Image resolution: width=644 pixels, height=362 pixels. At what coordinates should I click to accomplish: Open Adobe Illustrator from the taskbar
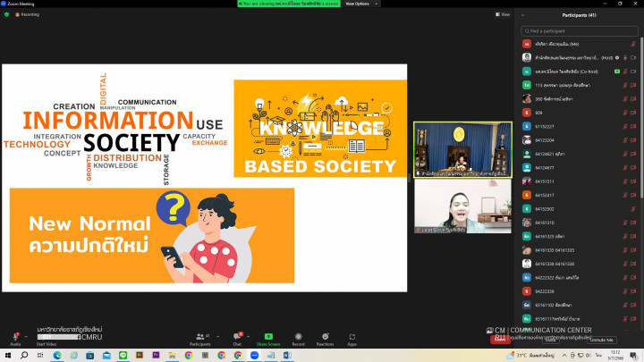click(x=140, y=356)
